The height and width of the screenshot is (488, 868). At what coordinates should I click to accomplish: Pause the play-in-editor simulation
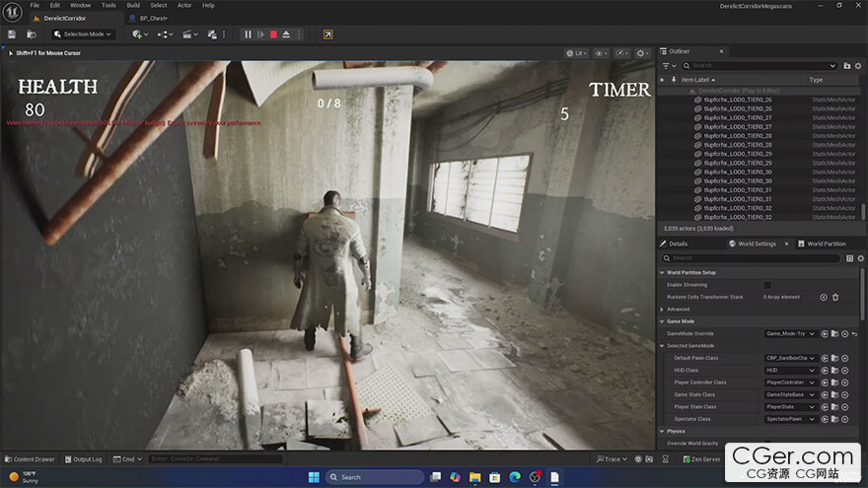click(248, 35)
